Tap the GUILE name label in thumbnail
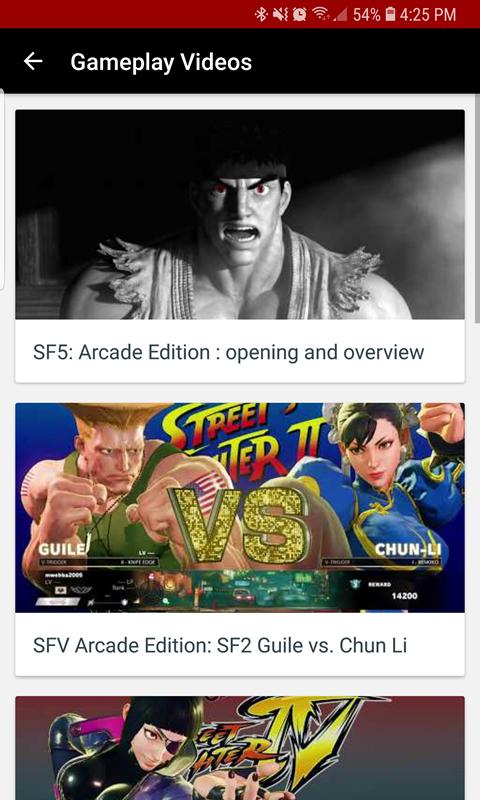 click(61, 549)
